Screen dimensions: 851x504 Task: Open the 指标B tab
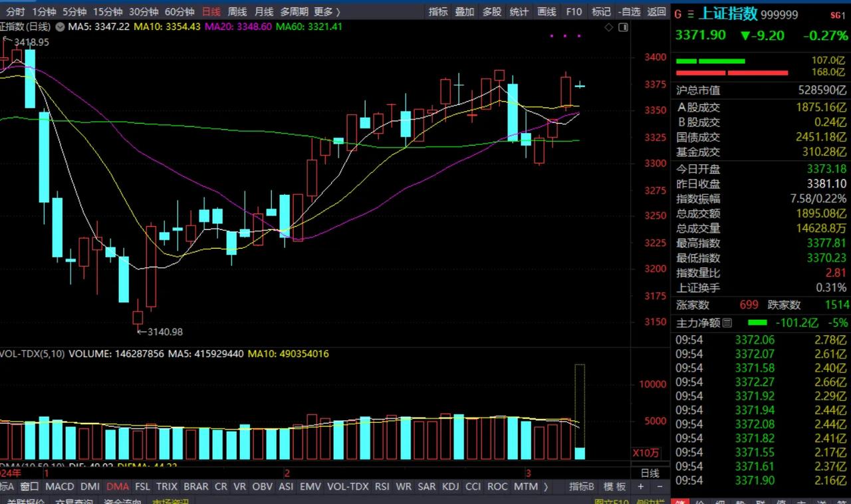point(582,487)
